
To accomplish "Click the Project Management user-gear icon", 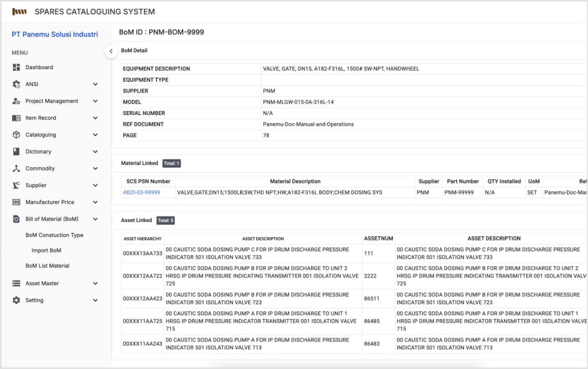I will tap(16, 101).
